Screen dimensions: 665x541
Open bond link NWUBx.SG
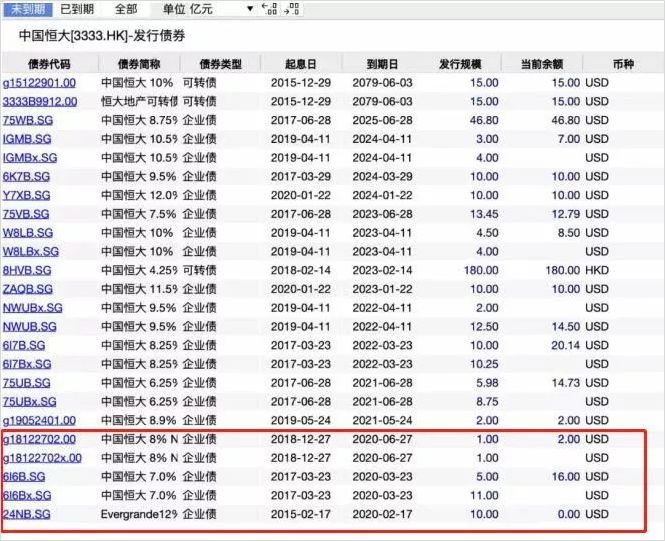pyautogui.click(x=33, y=308)
